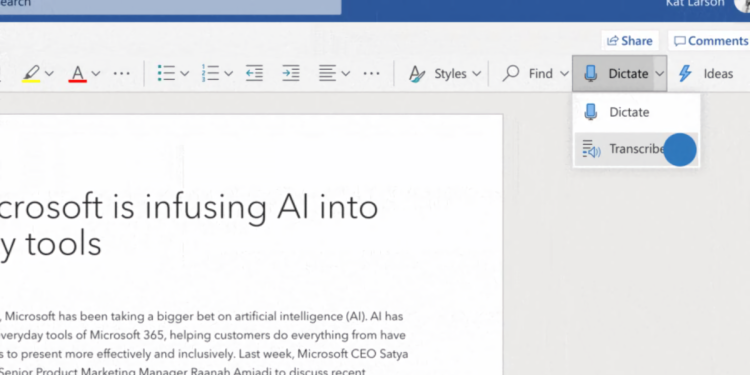Screen dimensions: 750x375
Task: Click the heading text 'infusing AI into'
Action: pyautogui.click(x=262, y=207)
